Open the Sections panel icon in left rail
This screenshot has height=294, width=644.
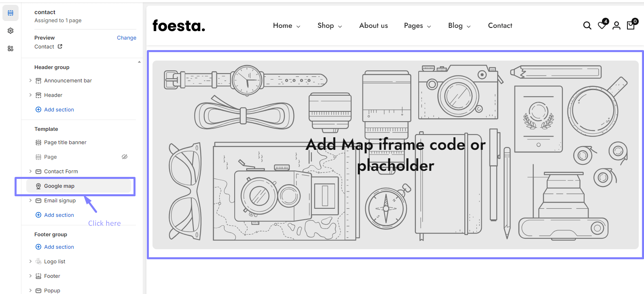click(x=11, y=13)
